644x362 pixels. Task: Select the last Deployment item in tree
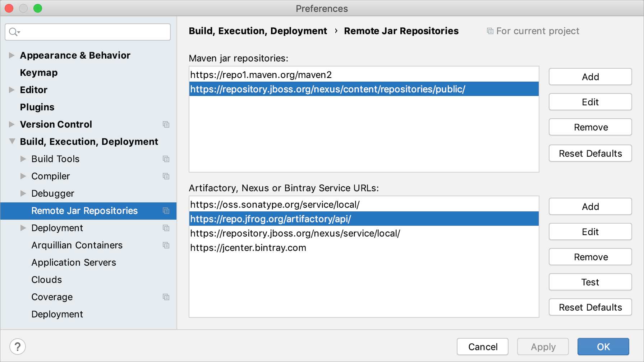click(x=57, y=314)
